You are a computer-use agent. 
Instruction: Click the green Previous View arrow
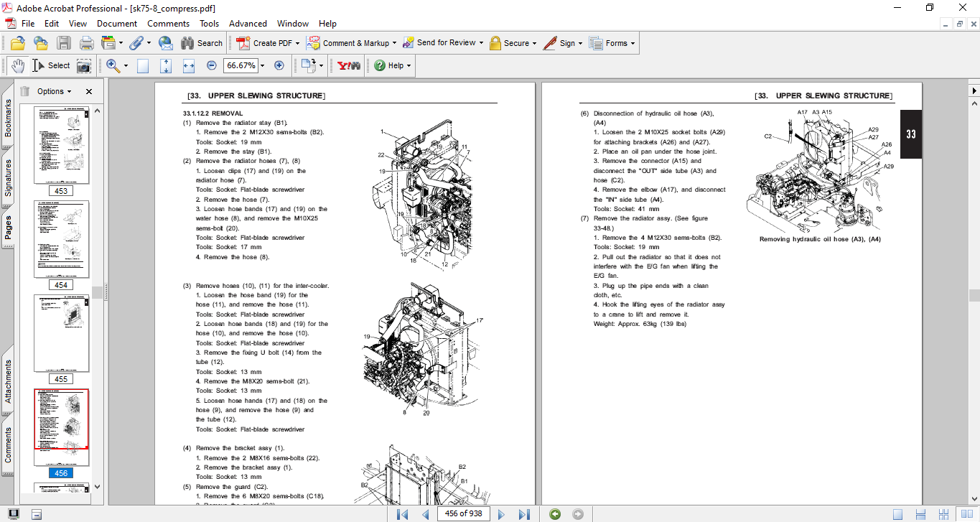click(x=555, y=514)
